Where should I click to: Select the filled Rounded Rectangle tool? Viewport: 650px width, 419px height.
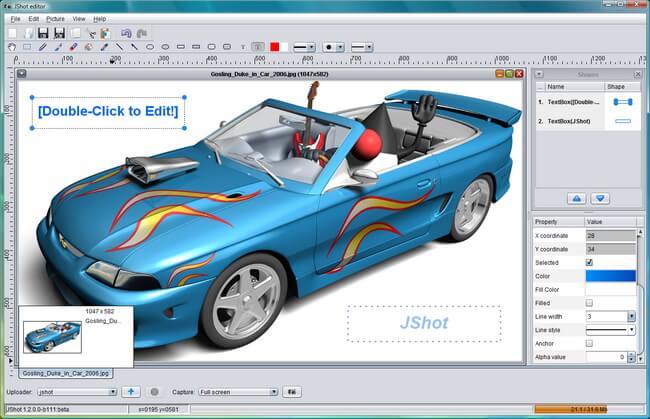pyautogui.click(x=227, y=47)
